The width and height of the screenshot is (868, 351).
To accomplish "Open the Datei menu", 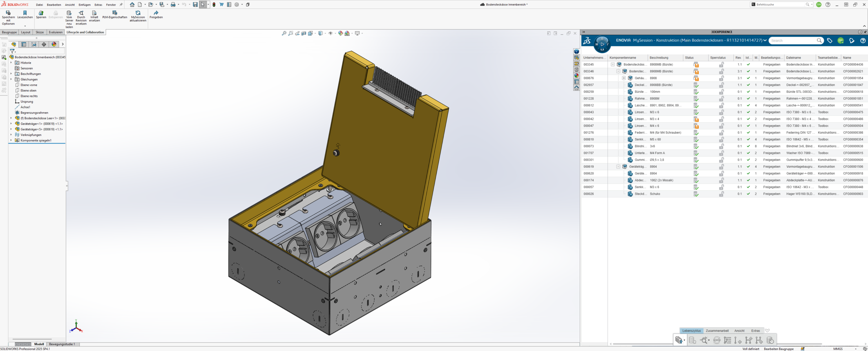I will pos(39,5).
